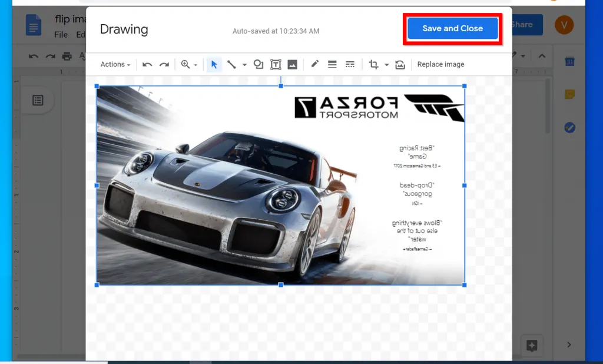This screenshot has width=603, height=364.
Task: Click the Share button in Docs
Action: [527, 25]
